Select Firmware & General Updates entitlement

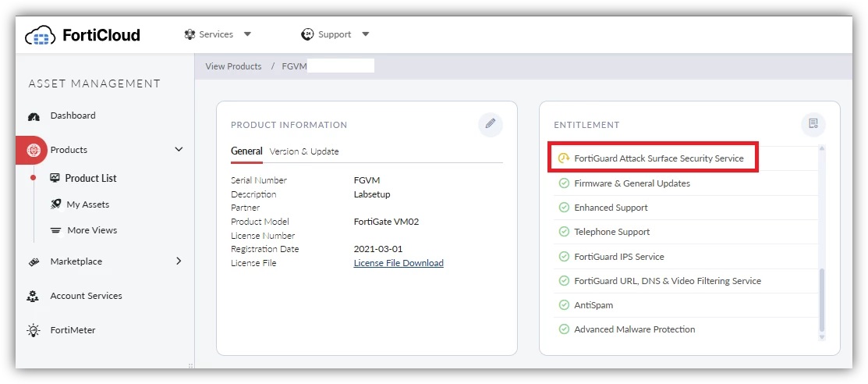click(632, 183)
